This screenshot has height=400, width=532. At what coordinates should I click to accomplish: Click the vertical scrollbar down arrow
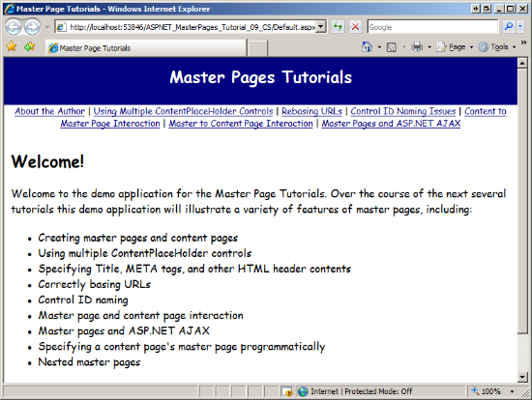coord(522,377)
